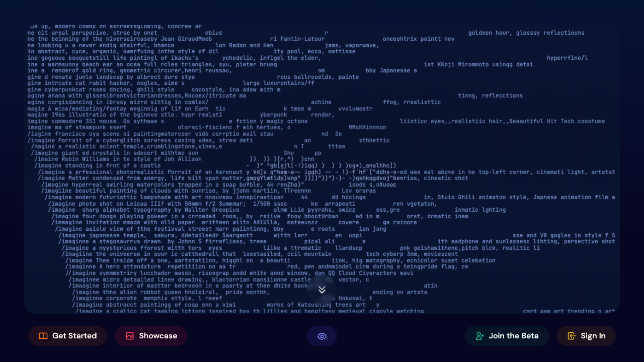Click the text "oneeohtrix pointt nev"

click(x=418, y=39)
